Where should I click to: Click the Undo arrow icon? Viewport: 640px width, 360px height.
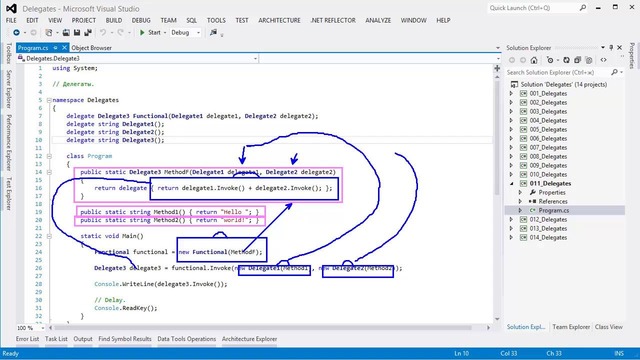point(103,33)
